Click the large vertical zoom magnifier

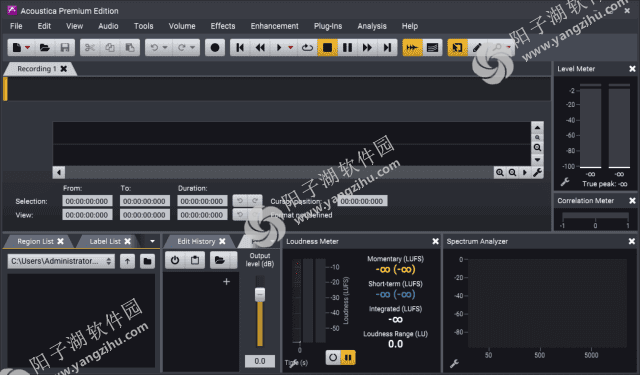pyautogui.click(x=537, y=148)
